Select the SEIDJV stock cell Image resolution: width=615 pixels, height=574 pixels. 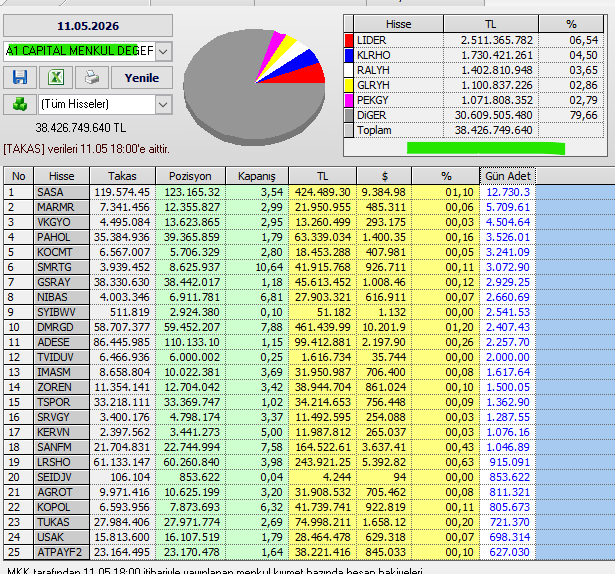[62, 477]
